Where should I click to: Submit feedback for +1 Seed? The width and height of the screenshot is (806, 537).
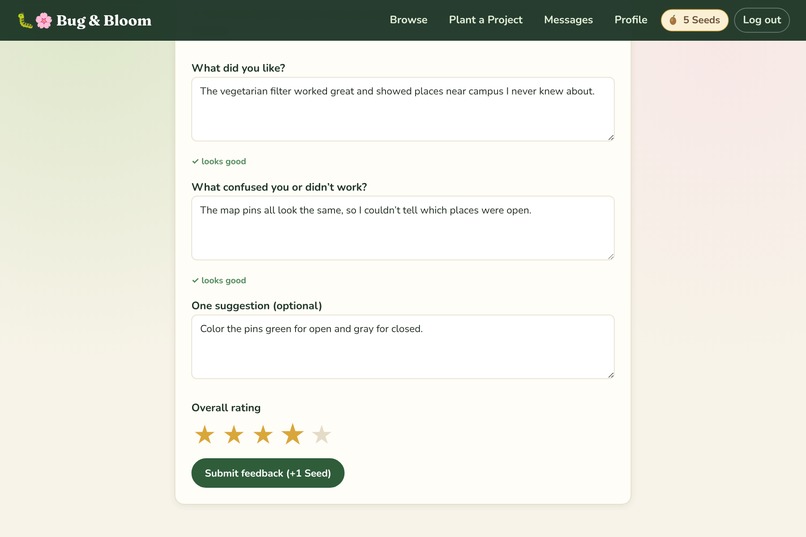[268, 473]
